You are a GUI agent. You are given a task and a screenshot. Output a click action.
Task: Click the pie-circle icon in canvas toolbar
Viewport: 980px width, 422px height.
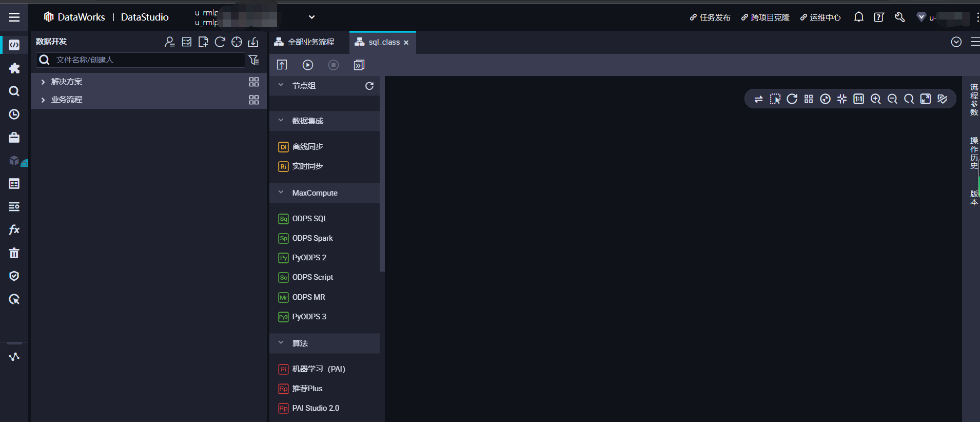[x=826, y=99]
